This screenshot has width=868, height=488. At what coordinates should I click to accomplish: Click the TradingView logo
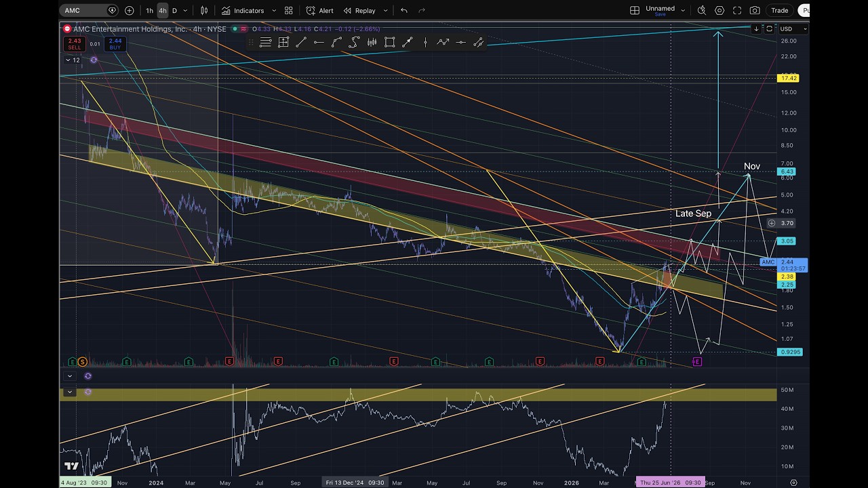tap(71, 466)
